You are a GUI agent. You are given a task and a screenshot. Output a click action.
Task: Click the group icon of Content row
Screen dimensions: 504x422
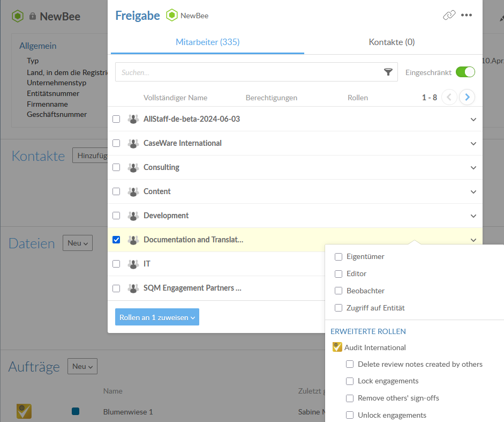tap(133, 191)
